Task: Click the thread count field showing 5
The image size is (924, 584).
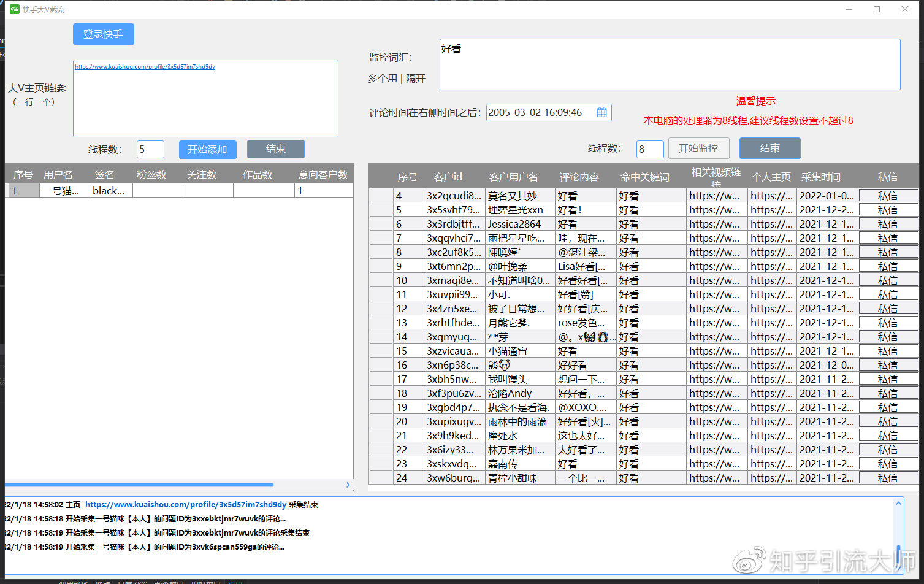Action: pyautogui.click(x=150, y=149)
